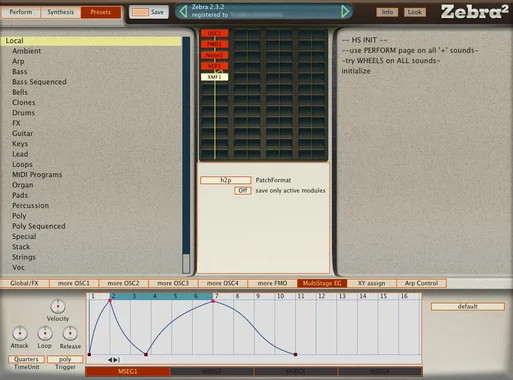Screen dimensions: 513x380
Task: Open the Poly Sequenced folder
Action: (39, 226)
